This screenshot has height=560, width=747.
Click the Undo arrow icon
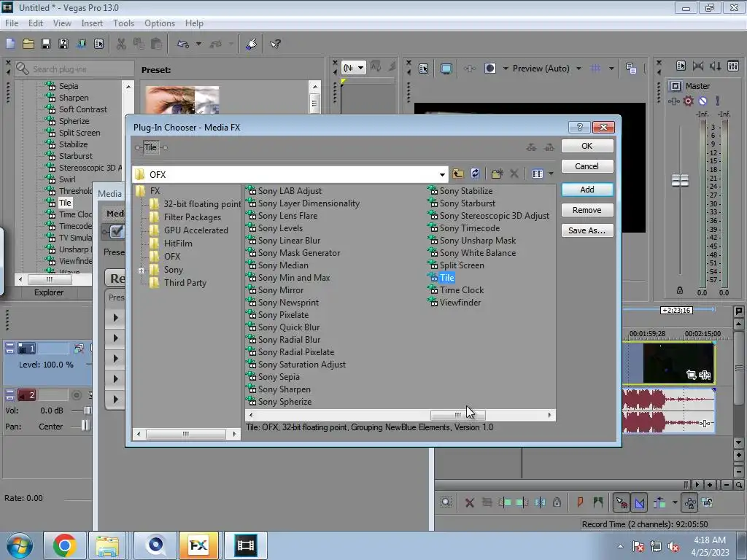click(183, 44)
